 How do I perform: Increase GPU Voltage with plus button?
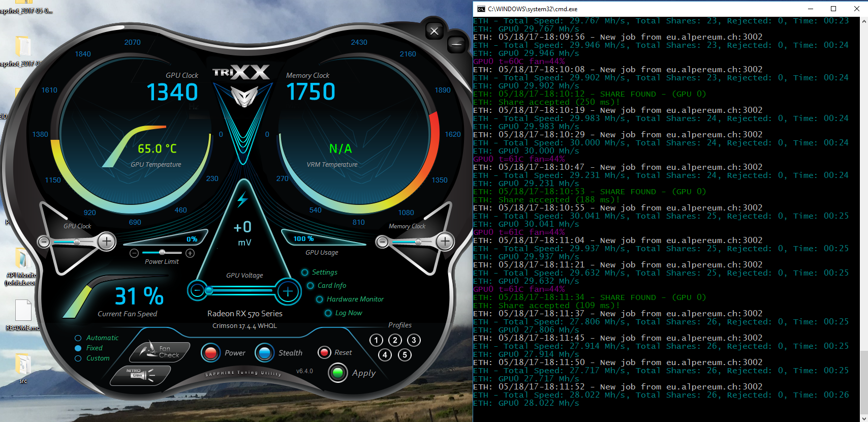pos(288,291)
